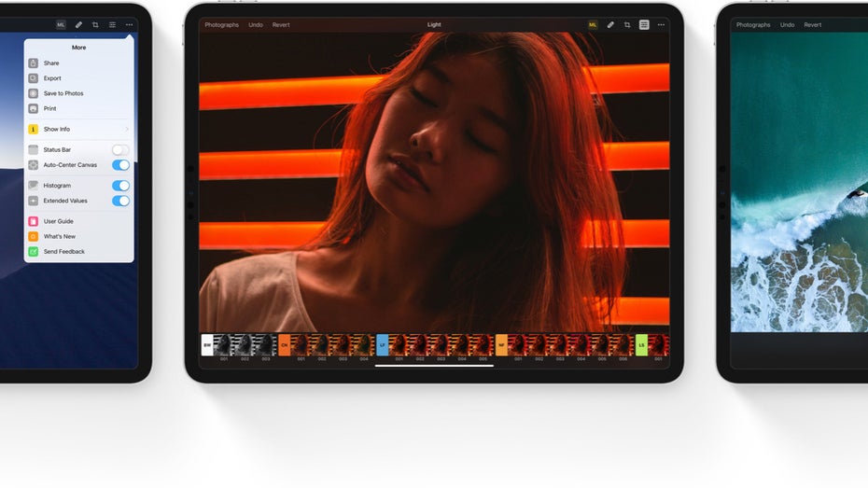Tap the ML Enhance icon above the portrait photo
This screenshot has height=488, width=868.
(593, 25)
